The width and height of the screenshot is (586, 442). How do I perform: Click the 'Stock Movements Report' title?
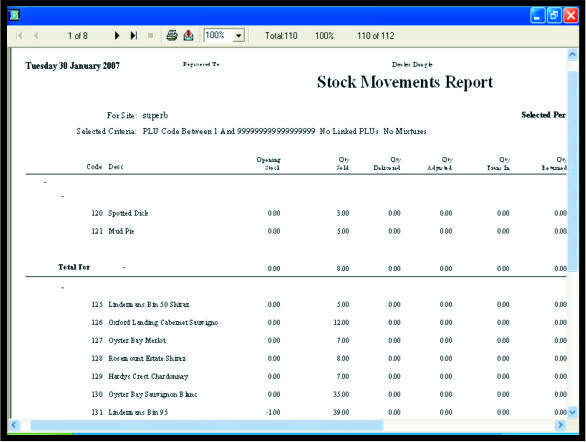coord(405,82)
